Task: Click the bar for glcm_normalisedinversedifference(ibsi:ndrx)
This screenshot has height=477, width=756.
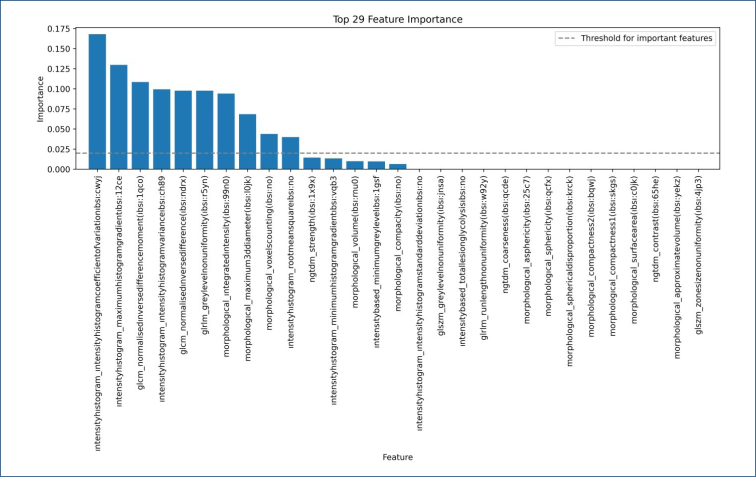Action: click(x=183, y=130)
